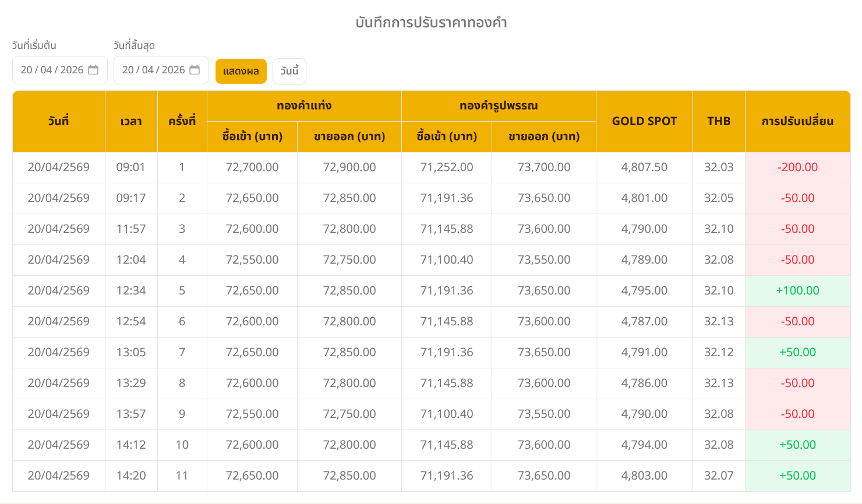This screenshot has height=504, width=862.
Task: Click the page title บันทึกการปรับราคาทองคำ
Action: click(x=431, y=23)
